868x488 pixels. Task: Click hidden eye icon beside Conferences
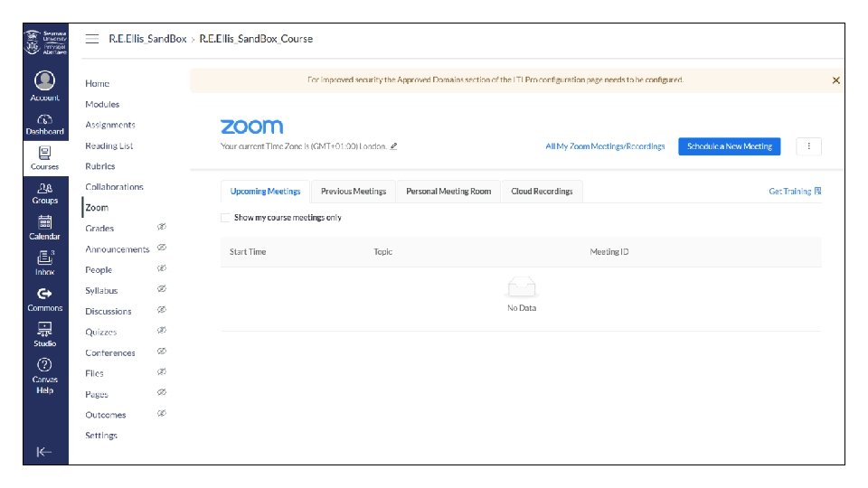pyautogui.click(x=162, y=352)
